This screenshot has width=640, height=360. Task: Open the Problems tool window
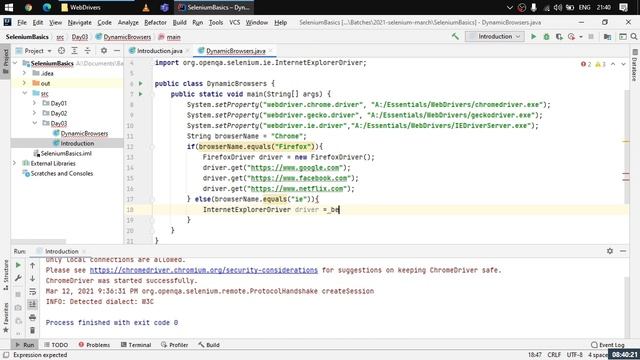click(94, 345)
